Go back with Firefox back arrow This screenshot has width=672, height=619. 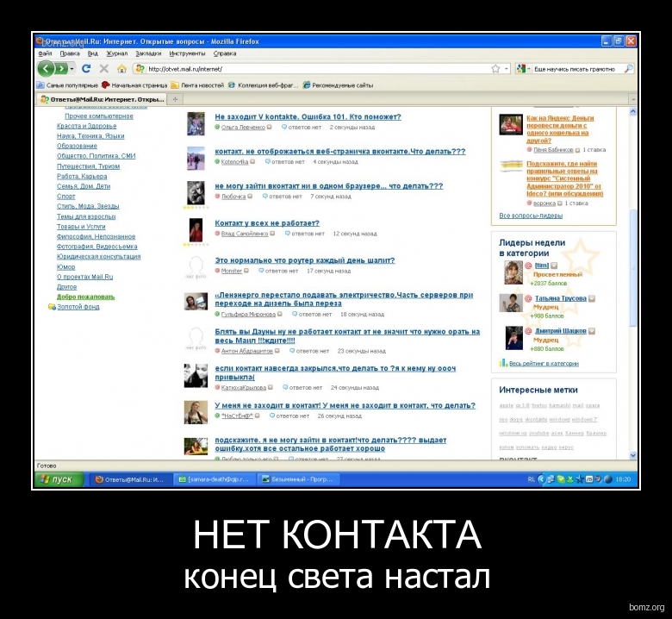coord(47,69)
